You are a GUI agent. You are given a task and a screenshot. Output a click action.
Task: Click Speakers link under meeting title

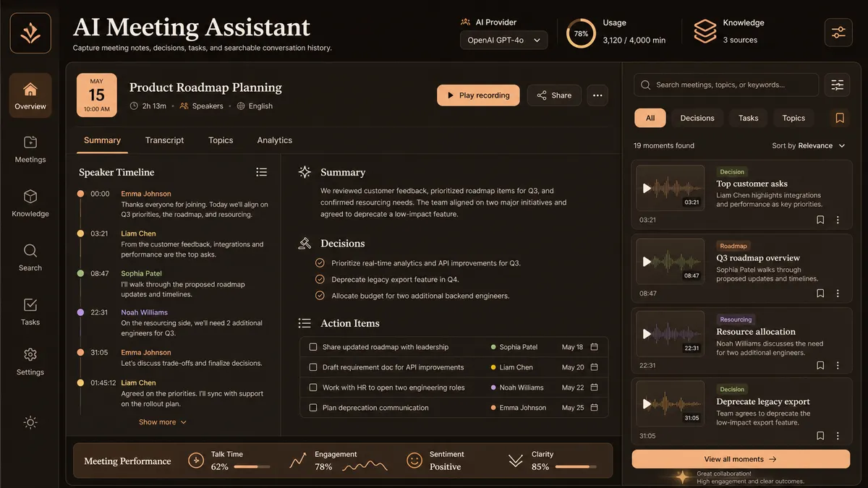[202, 106]
